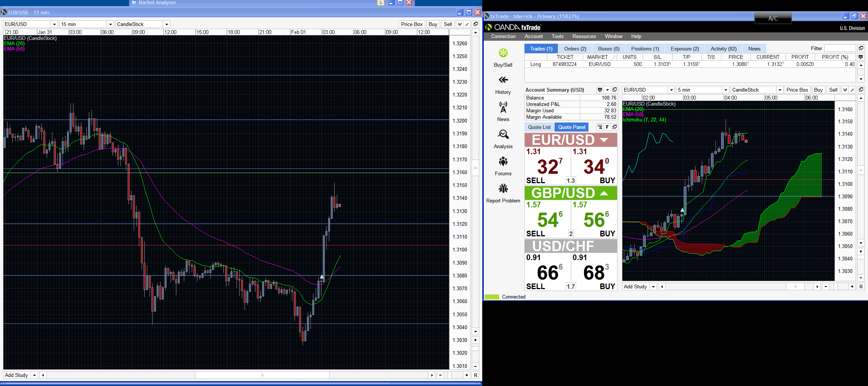Viewport: 868px width, 386px height.
Task: Click the GBP/USD BUY quote at 1.5756
Action: click(594, 219)
